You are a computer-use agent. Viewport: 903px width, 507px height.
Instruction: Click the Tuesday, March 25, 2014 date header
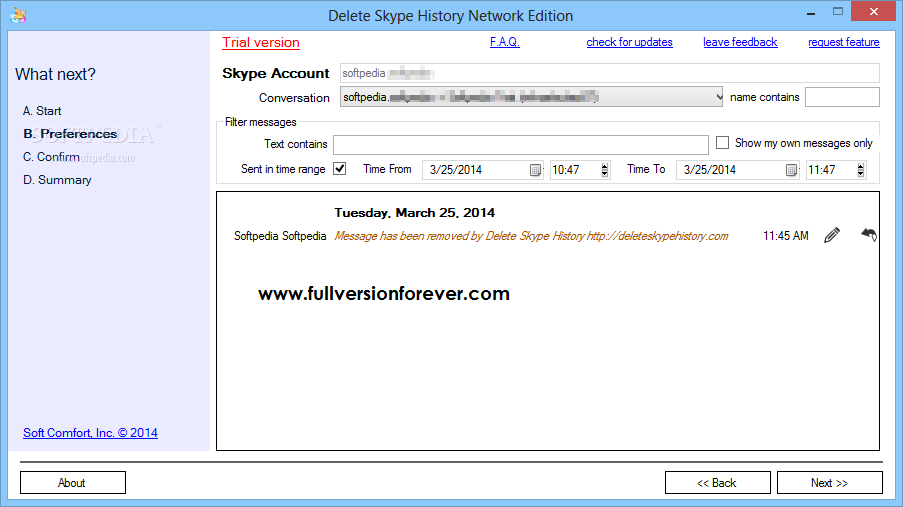[x=414, y=213]
